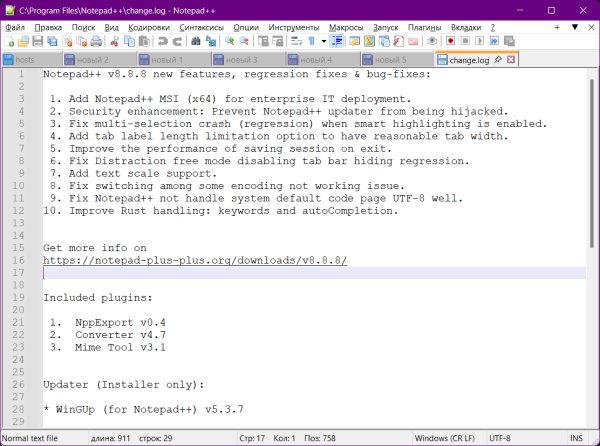Click the Close All documents toolbar icon
This screenshot has height=446, width=600.
pos(82,41)
